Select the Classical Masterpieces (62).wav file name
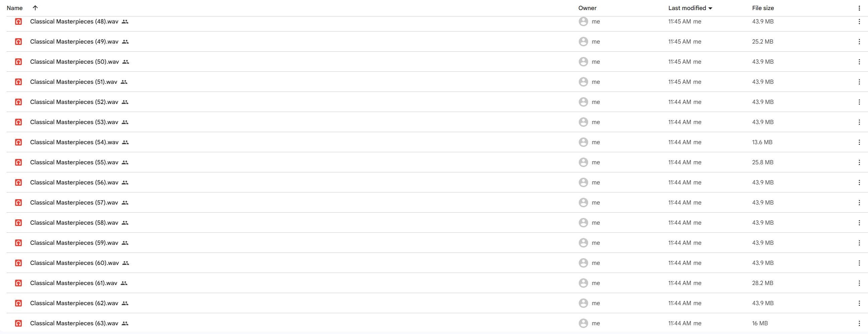The width and height of the screenshot is (868, 334). (74, 303)
